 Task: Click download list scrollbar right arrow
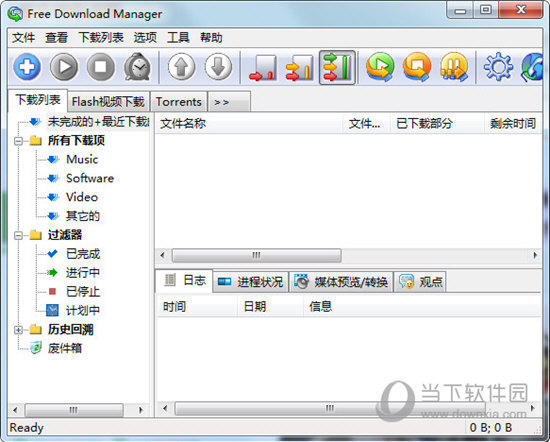pyautogui.click(x=535, y=255)
